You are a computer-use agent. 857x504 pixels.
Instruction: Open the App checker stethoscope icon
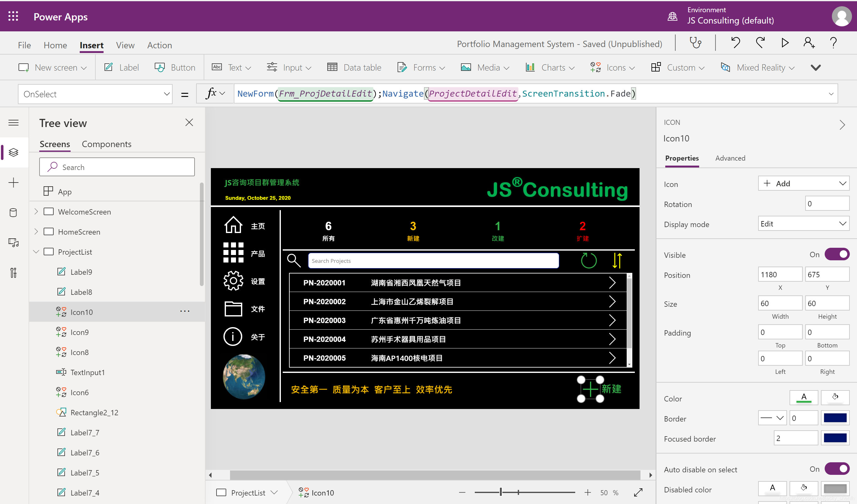(695, 43)
